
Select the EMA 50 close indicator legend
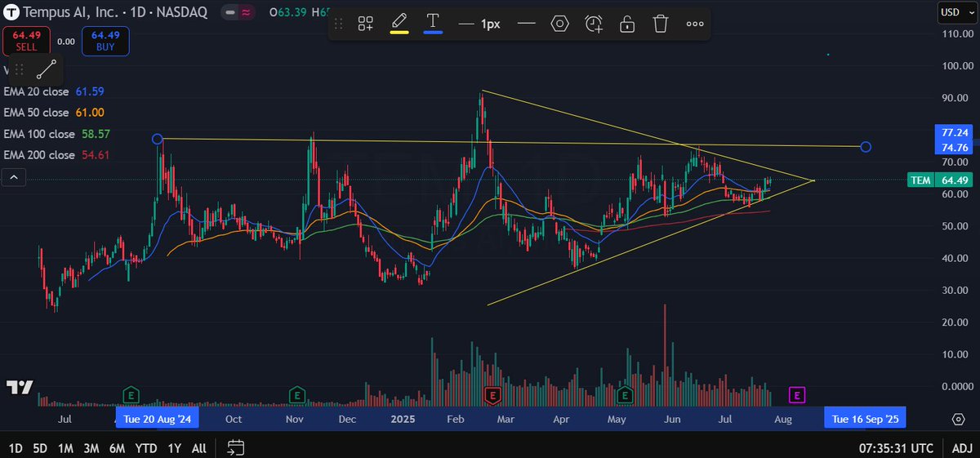(x=54, y=113)
